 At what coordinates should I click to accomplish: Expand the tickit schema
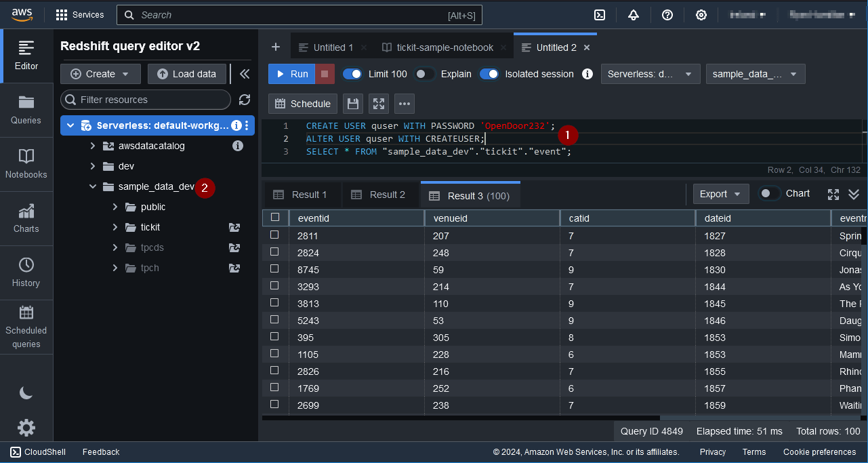(x=115, y=227)
